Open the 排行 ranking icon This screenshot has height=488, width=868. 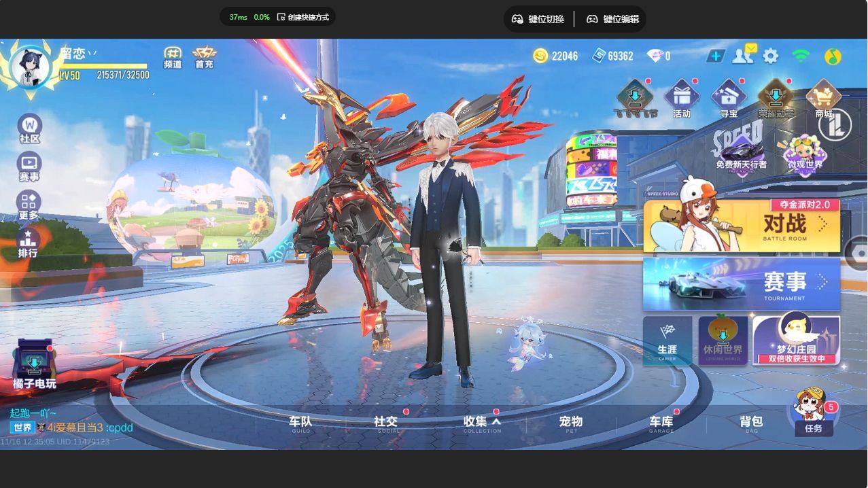coord(28,243)
